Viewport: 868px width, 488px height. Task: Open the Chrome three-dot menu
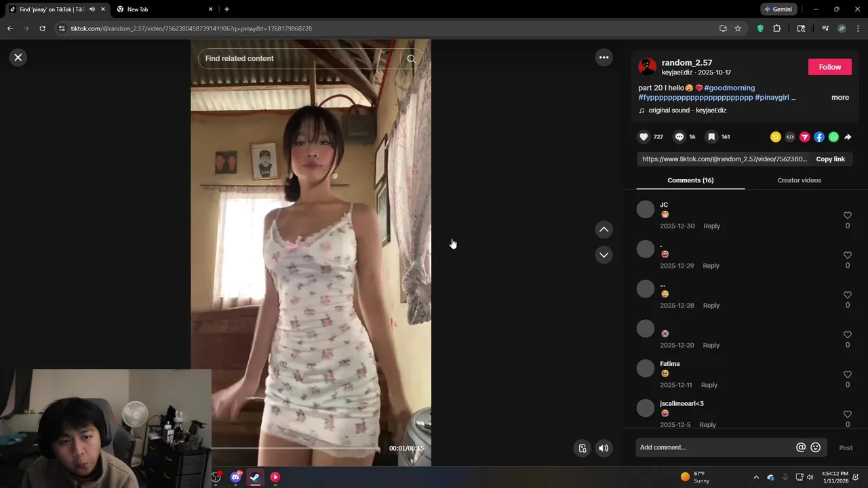[858, 28]
